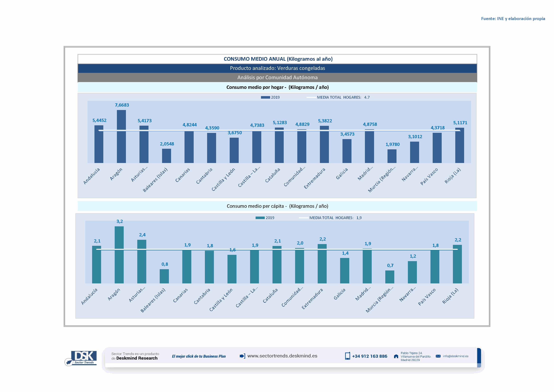The width and height of the screenshot is (554, 392).
Task: Click the 'MEDIA TOTAL HOGARES: 4.7' legend entry
Action: (x=343, y=98)
